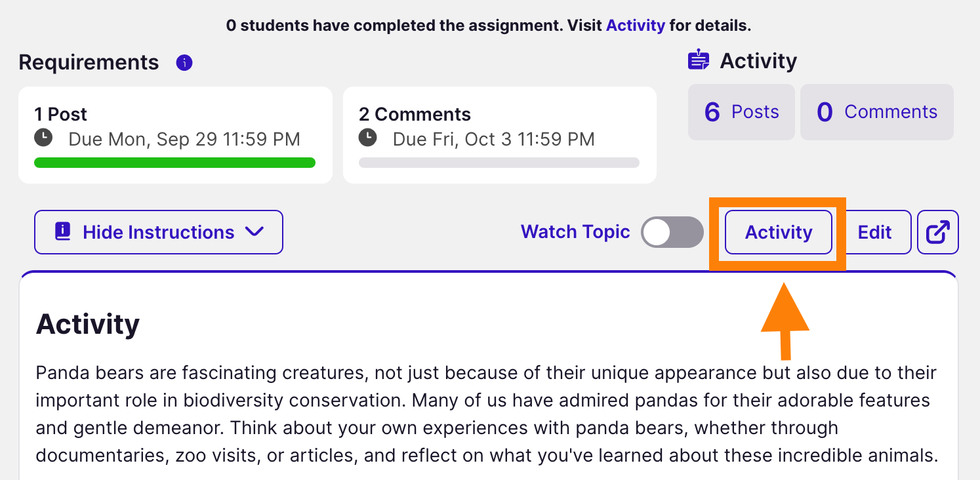This screenshot has width=980, height=480.
Task: Open topic in new window icon
Action: click(x=938, y=232)
